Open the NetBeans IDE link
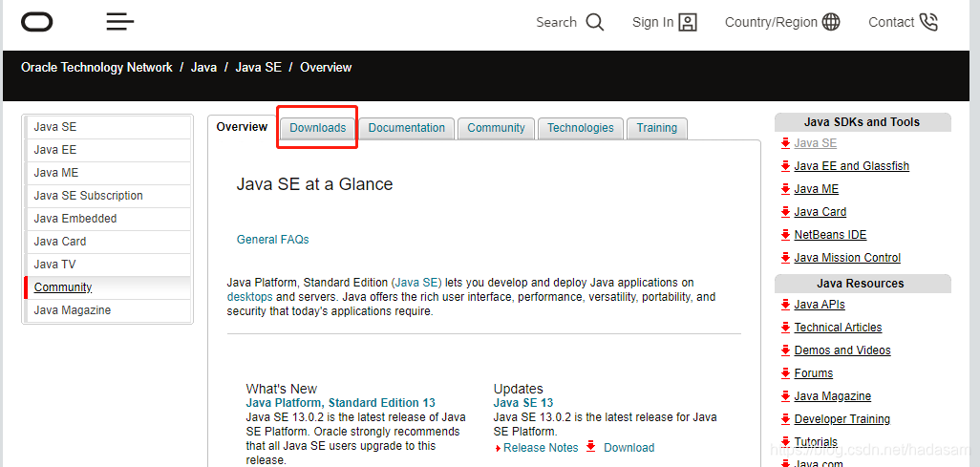Viewport: 980px width, 467px height. [830, 235]
